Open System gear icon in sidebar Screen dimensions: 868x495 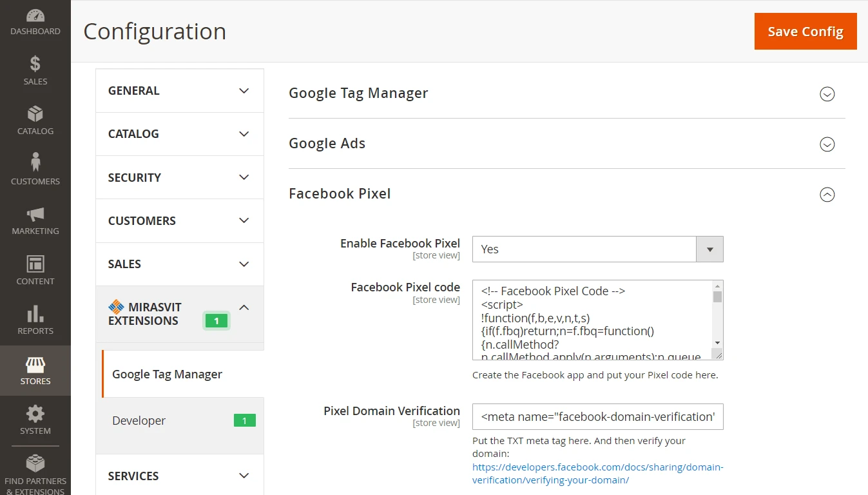pyautogui.click(x=35, y=414)
